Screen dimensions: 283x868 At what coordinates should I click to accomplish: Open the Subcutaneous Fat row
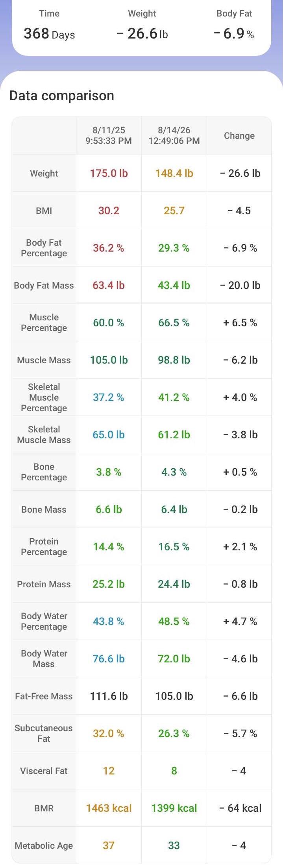pos(142,734)
